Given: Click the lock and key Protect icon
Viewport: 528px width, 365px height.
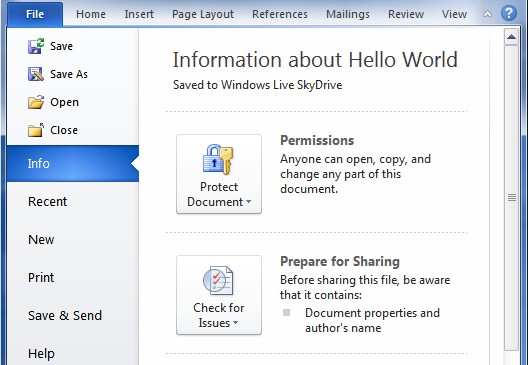Looking at the screenshot, I should (x=218, y=160).
